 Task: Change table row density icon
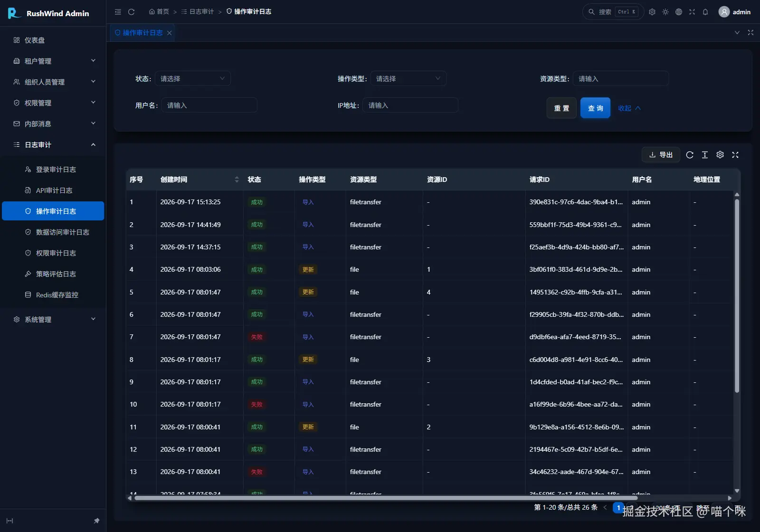(705, 155)
